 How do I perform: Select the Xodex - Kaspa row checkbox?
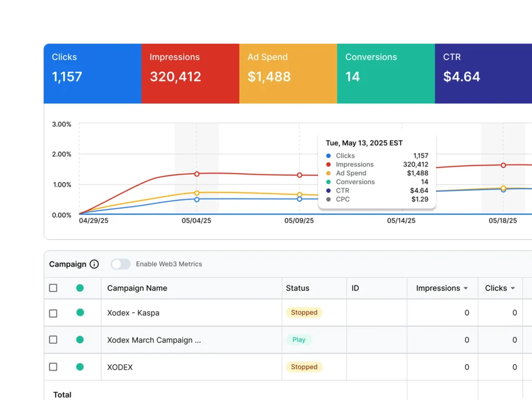point(53,313)
